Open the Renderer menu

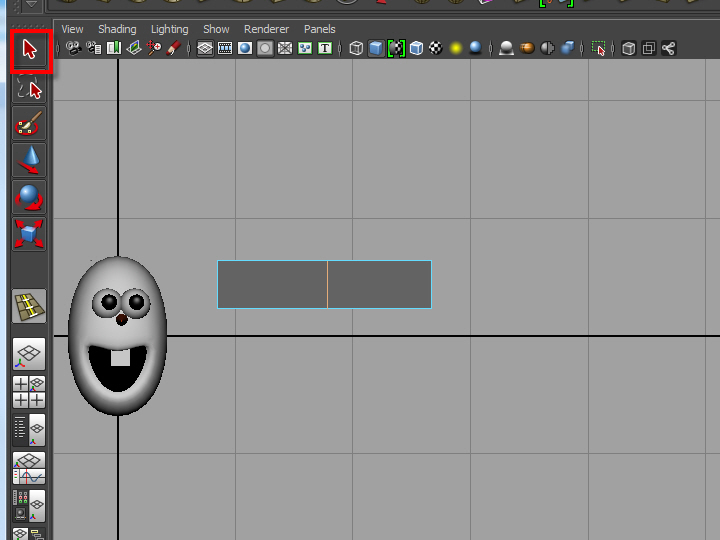click(x=266, y=29)
